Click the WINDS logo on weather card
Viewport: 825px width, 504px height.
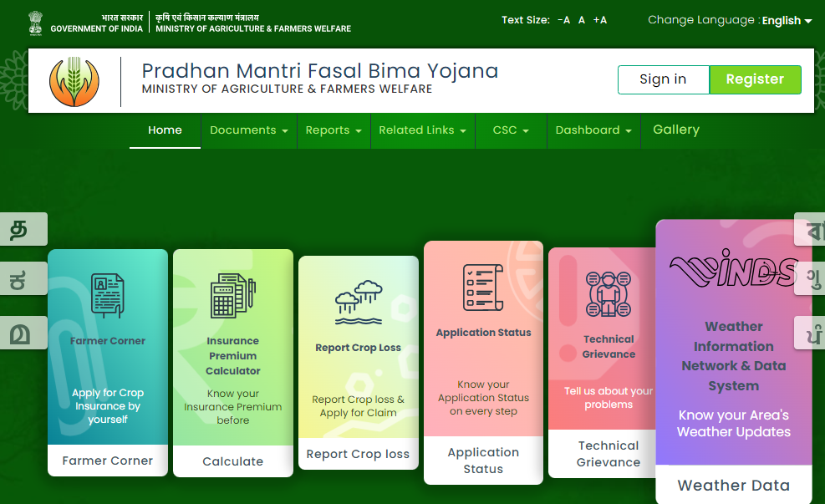tap(733, 268)
